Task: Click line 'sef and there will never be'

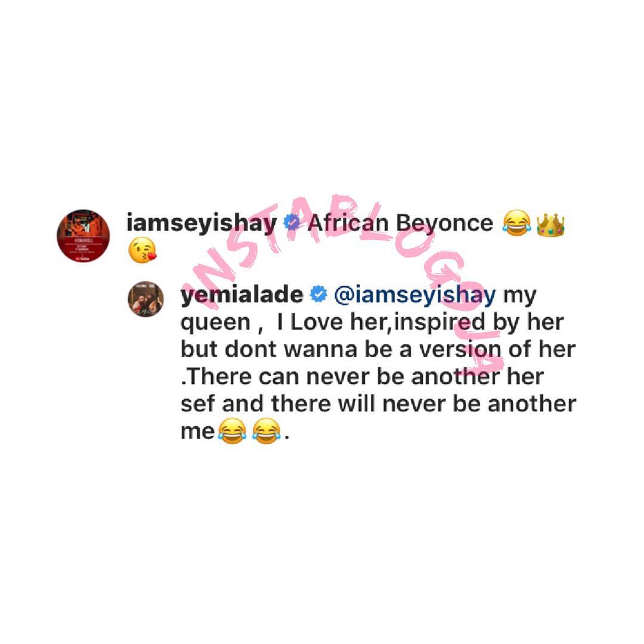Action: click(x=378, y=404)
